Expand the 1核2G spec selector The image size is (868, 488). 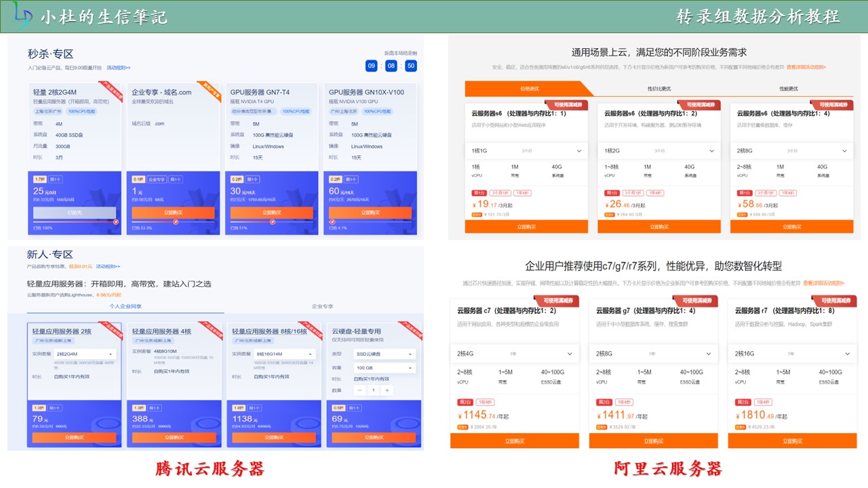point(658,150)
